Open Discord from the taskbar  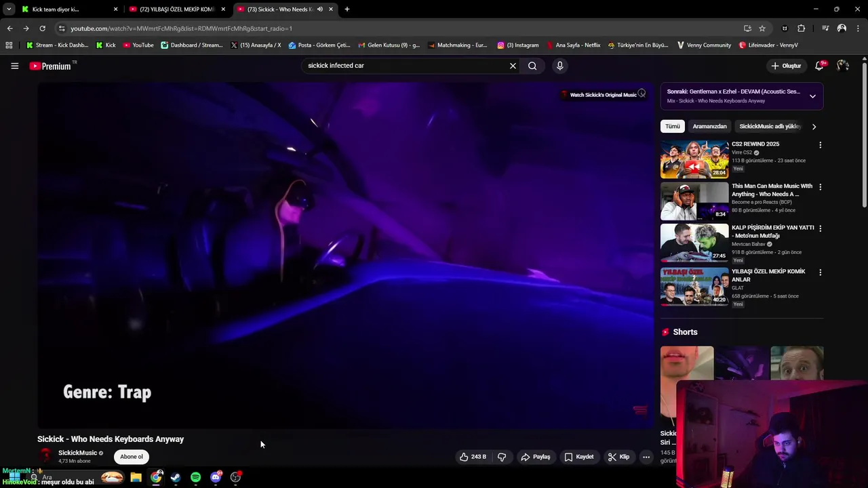coord(216,477)
